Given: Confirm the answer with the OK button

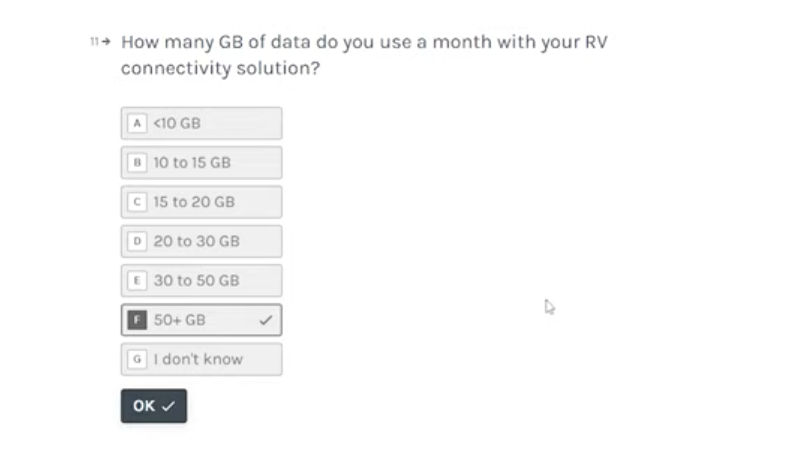Looking at the screenshot, I should point(154,406).
